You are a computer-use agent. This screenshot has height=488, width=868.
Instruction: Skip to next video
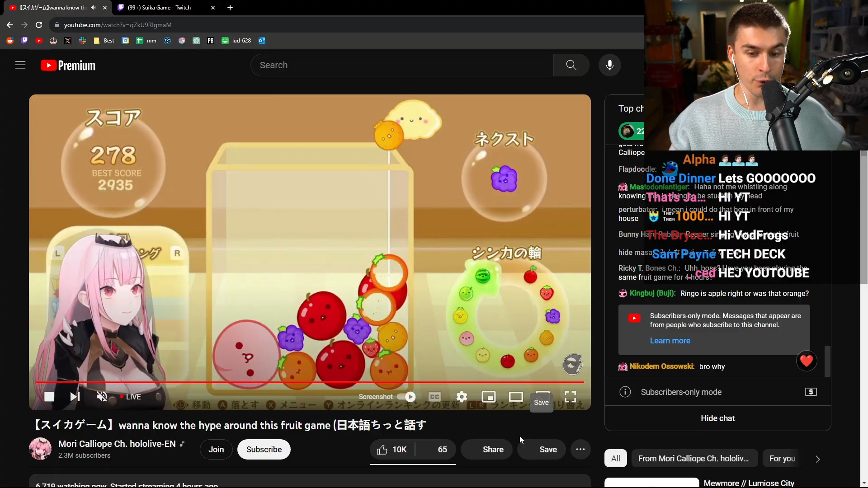[75, 397]
